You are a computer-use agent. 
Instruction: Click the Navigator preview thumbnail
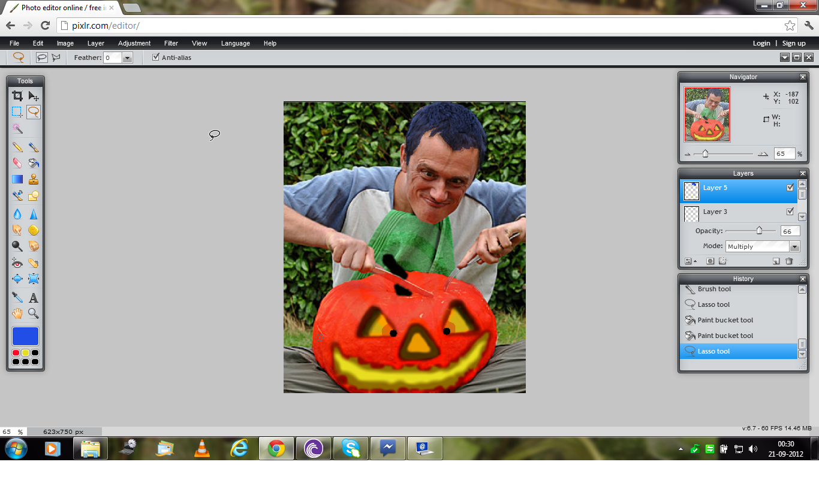pos(707,114)
